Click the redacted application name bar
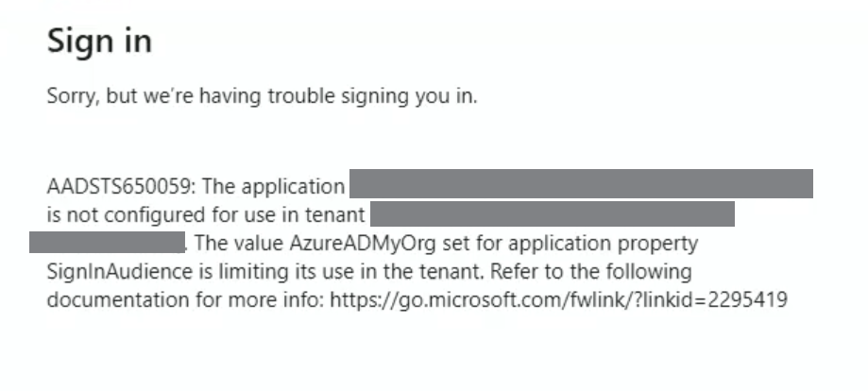 click(581, 183)
